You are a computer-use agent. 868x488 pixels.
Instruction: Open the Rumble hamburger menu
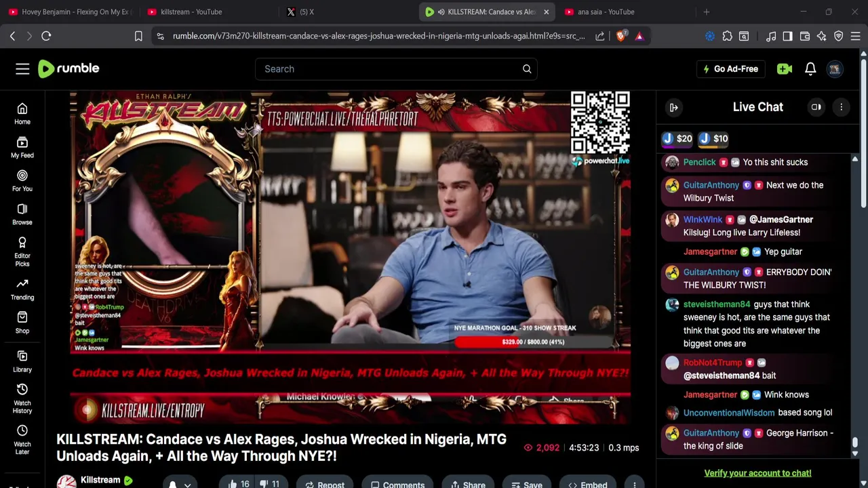point(22,68)
